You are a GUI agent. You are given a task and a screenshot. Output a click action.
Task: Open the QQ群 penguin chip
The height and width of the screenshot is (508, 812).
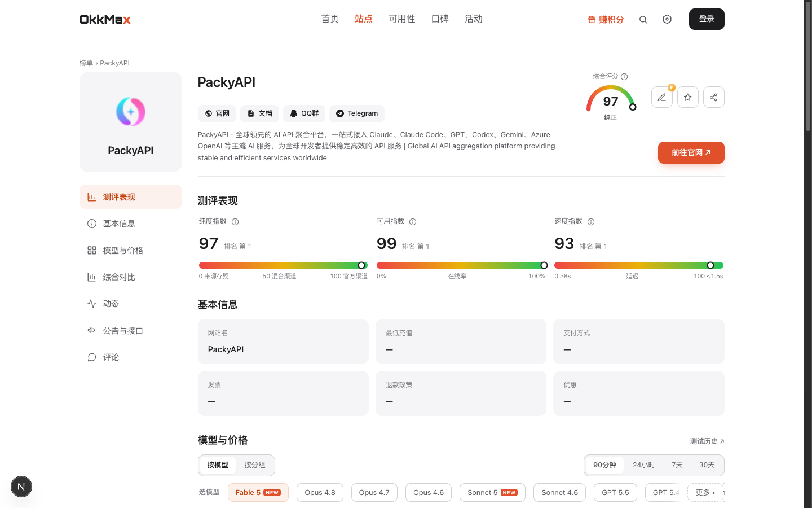(304, 113)
